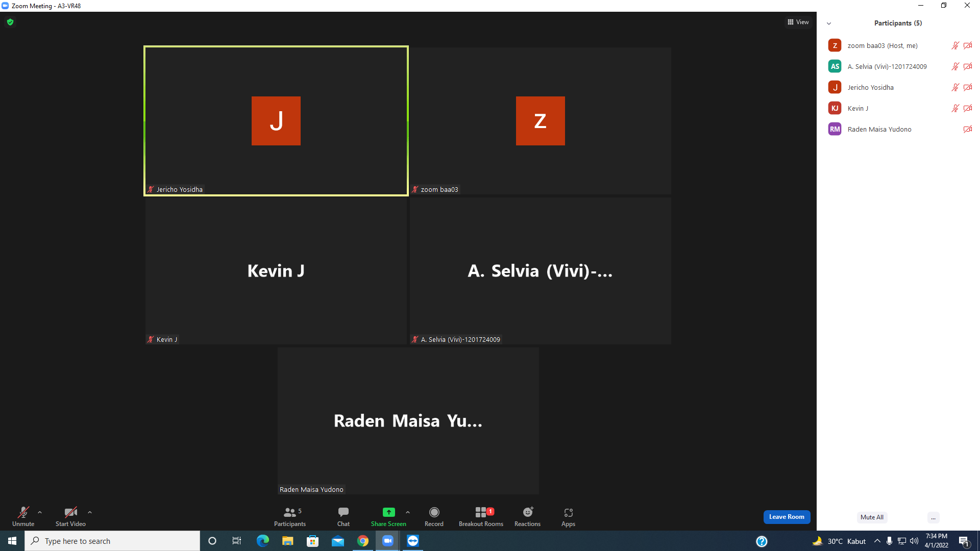Click video-off icon for Raden Maisa Yudono

(x=968, y=129)
